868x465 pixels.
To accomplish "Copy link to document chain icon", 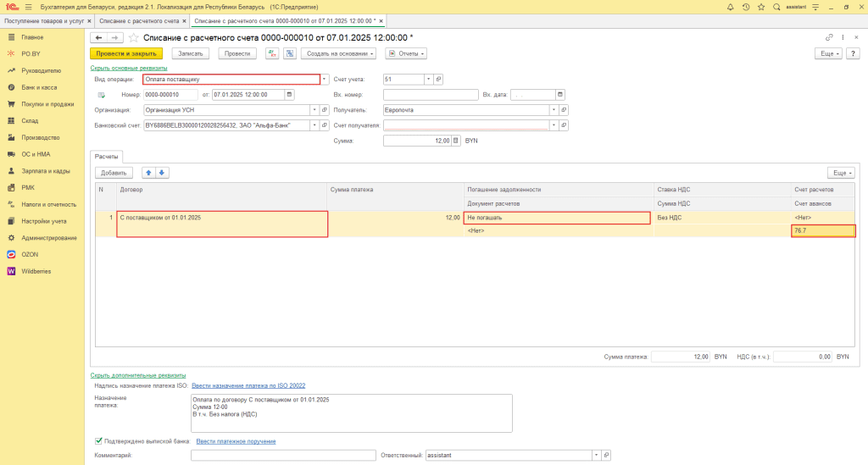I will [x=829, y=37].
